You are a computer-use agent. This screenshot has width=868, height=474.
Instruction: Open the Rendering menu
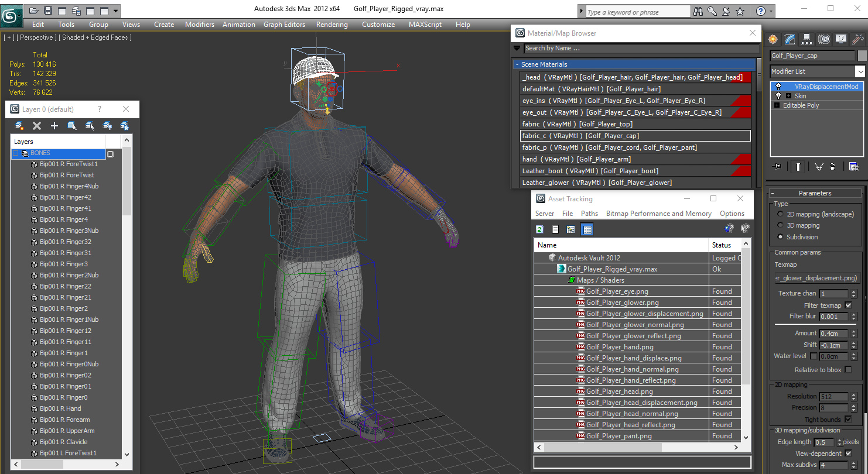pyautogui.click(x=332, y=25)
